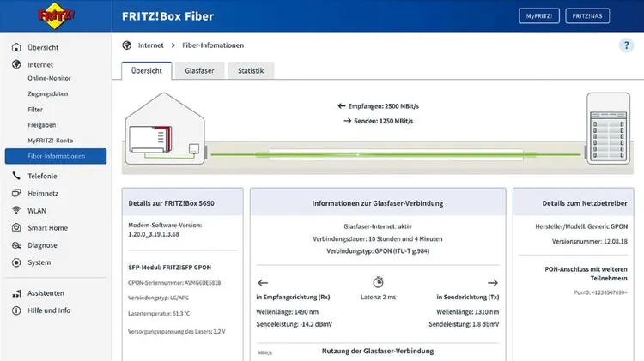Click 'Versionsnummer: 12.08.18' text

tap(590, 242)
